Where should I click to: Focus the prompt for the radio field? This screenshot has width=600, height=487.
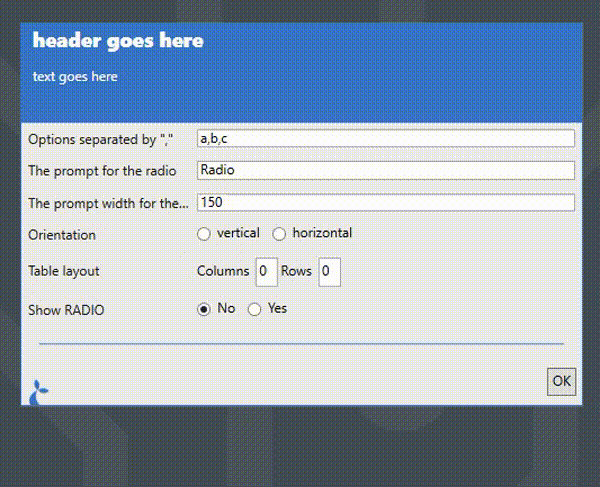386,170
